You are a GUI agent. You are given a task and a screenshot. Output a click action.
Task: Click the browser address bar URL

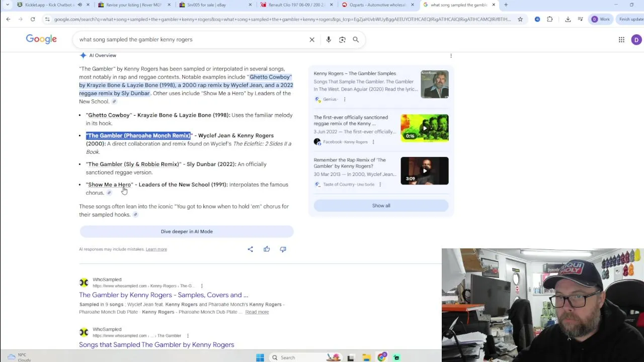coord(282,19)
